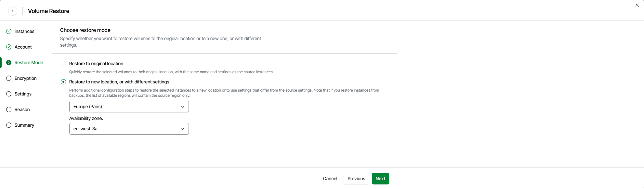Expand region list via its chevron arrow

tap(182, 107)
